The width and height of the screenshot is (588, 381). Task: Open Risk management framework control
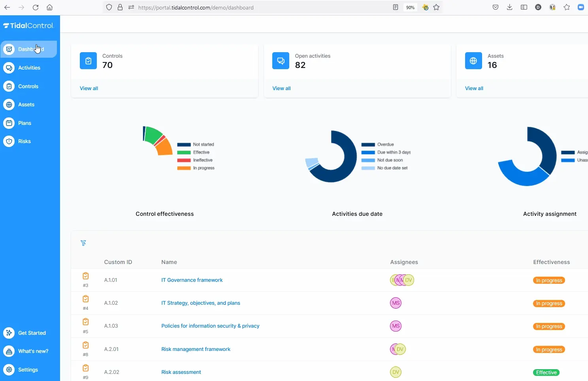[x=196, y=349]
